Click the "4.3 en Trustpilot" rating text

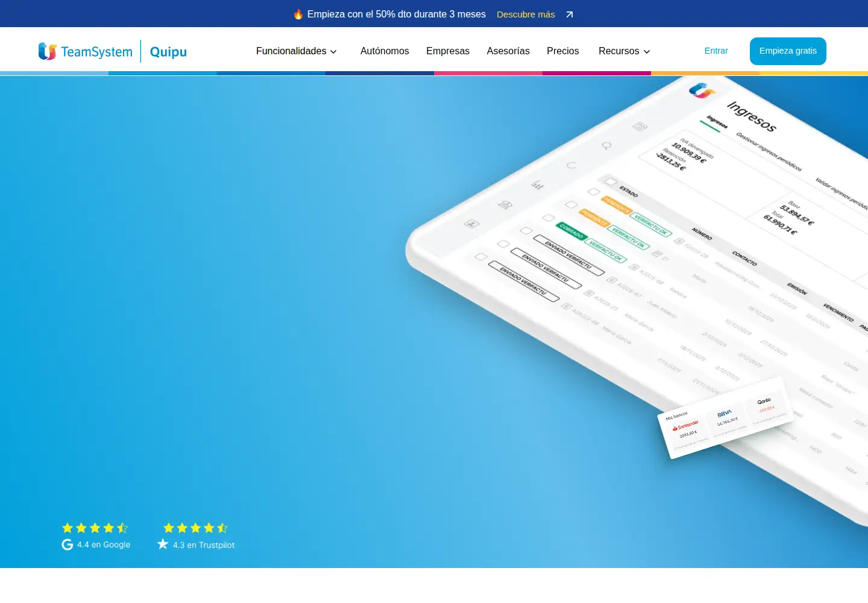[204, 545]
